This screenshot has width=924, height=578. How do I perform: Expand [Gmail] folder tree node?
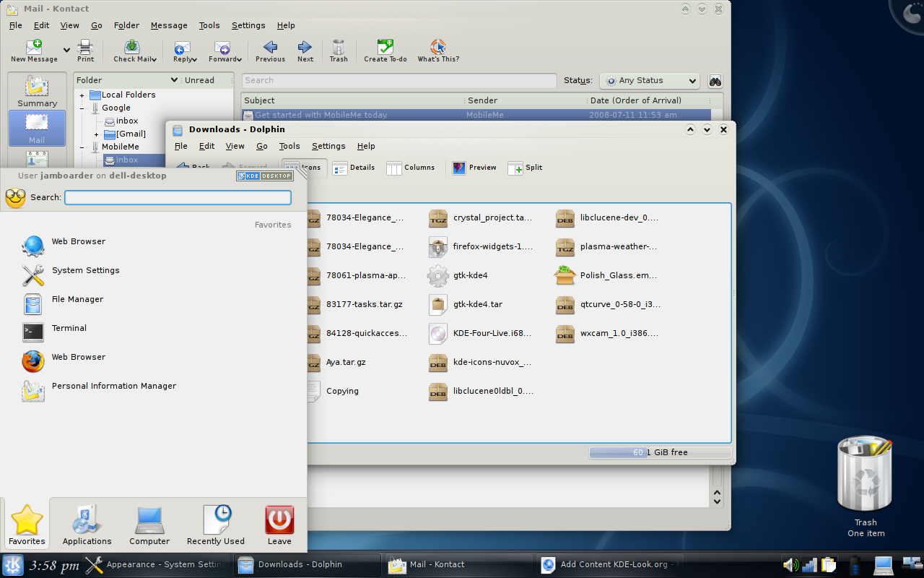[x=96, y=134]
